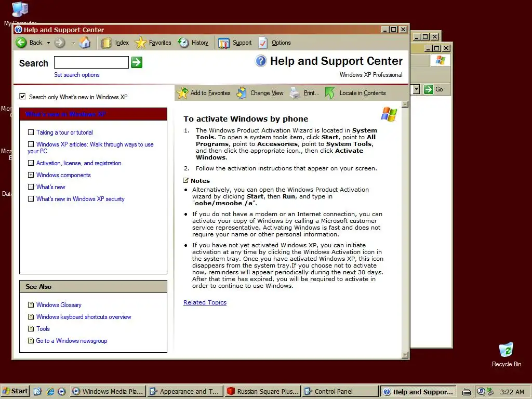Viewport: 532px width, 399px height.
Task: Click the Print printer icon
Action: [295, 92]
